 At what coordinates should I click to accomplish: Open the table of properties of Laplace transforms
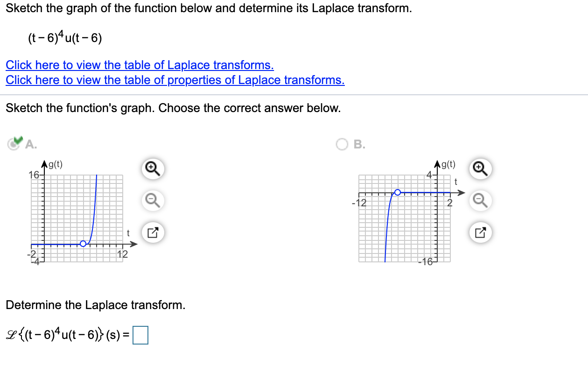pos(175,80)
